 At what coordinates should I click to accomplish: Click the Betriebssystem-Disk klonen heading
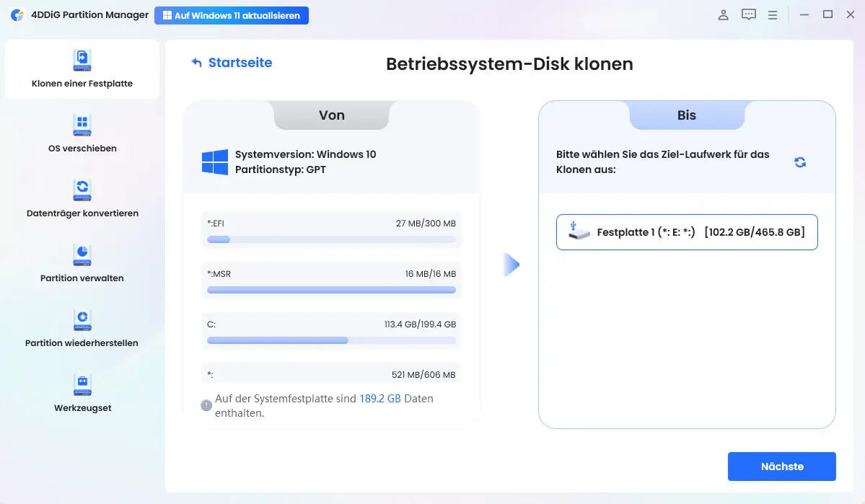click(509, 64)
